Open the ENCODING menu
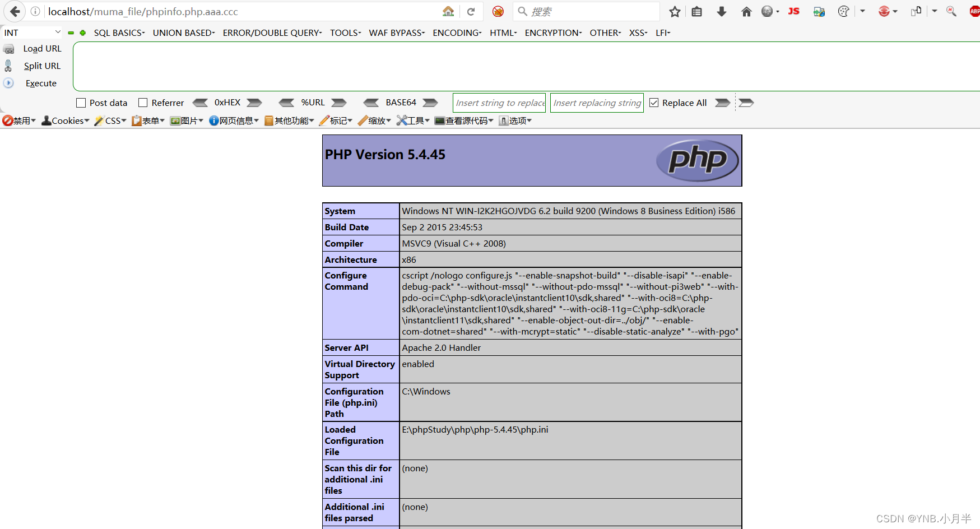The width and height of the screenshot is (980, 529). (x=457, y=33)
